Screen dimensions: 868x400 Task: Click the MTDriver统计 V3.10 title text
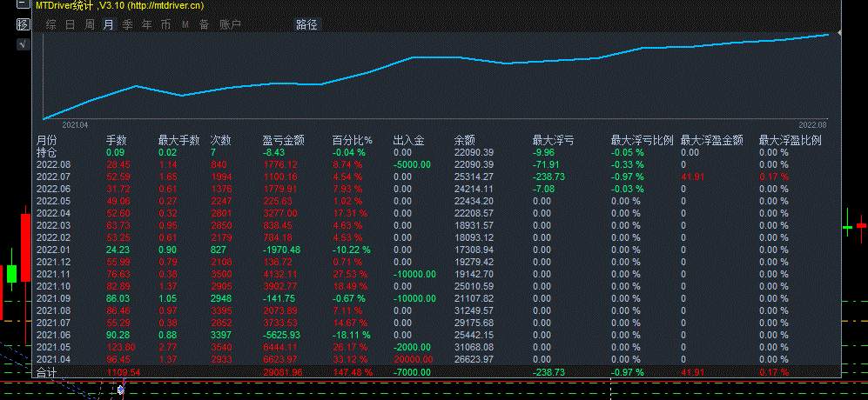pos(119,5)
